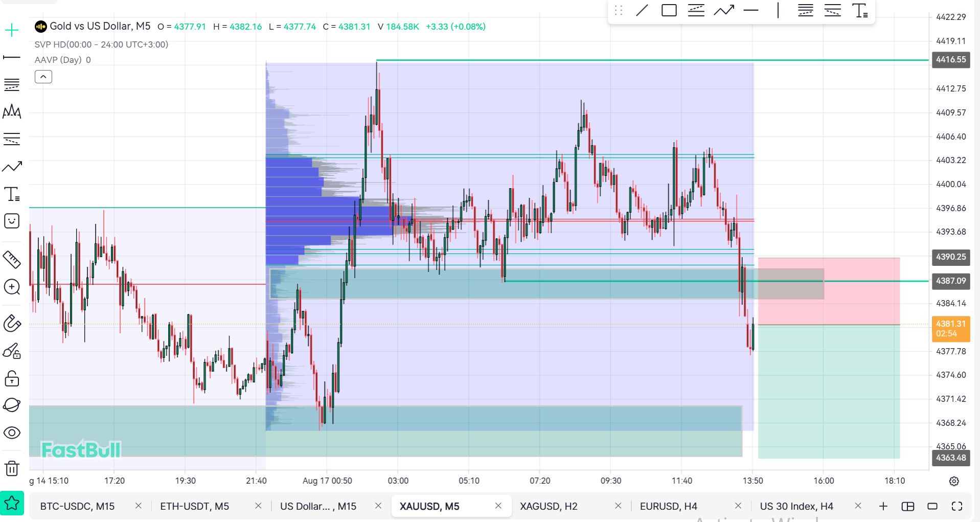This screenshot has height=522, width=980.
Task: Activate the zoom-in magnifier tool
Action: (12, 287)
